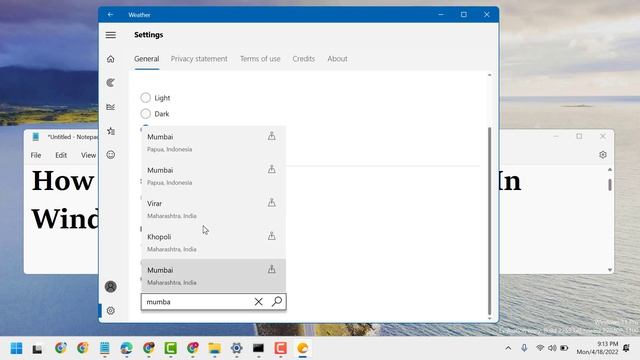Screen dimensions: 640x360
Task: Open the Notepad File menu
Action: coord(36,155)
